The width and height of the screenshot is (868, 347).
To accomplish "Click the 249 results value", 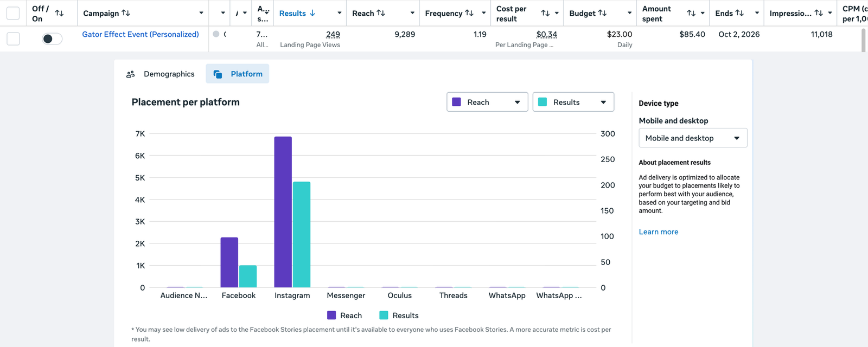I will click(333, 34).
